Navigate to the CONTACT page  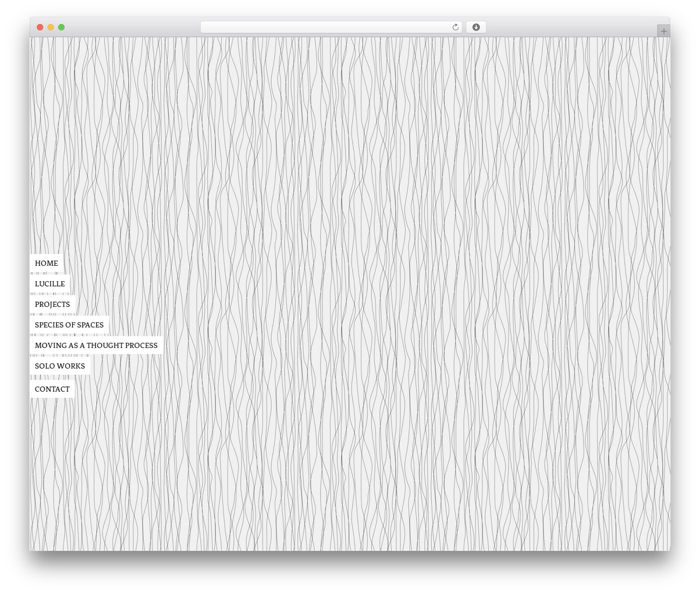52,389
